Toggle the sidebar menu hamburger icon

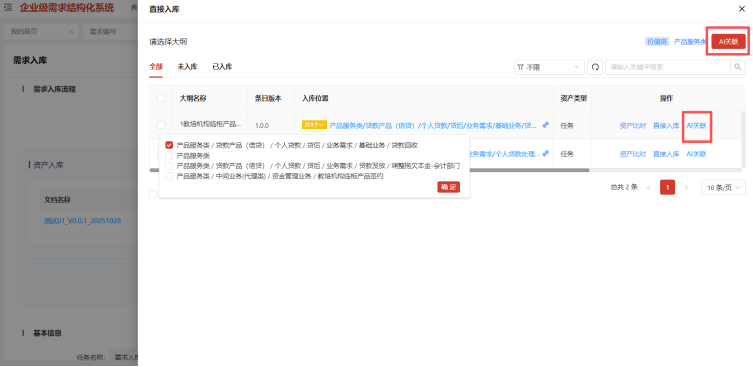tap(8, 8)
